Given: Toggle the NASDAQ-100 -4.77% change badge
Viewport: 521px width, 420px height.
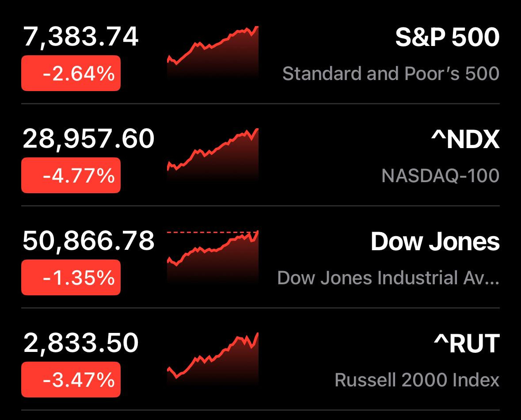Looking at the screenshot, I should click(71, 175).
